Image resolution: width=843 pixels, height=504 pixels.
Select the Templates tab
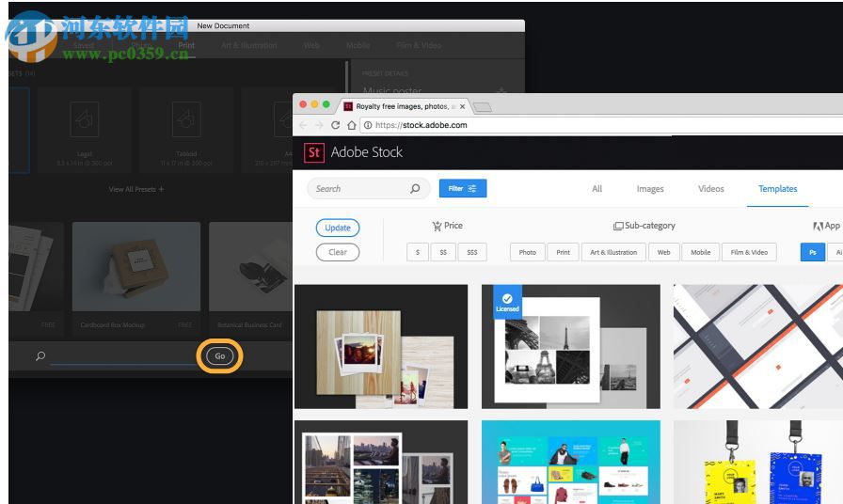pos(777,189)
